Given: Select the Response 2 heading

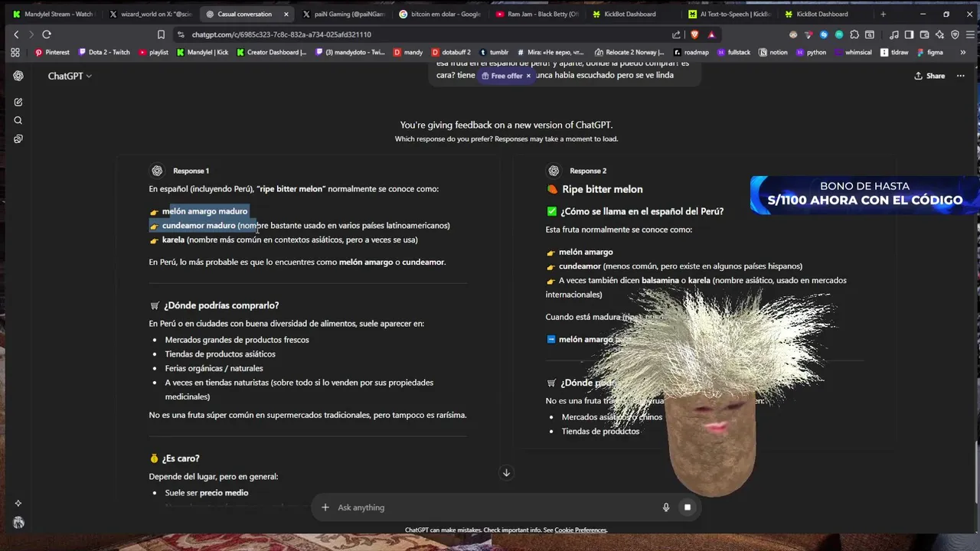Looking at the screenshot, I should tap(588, 171).
